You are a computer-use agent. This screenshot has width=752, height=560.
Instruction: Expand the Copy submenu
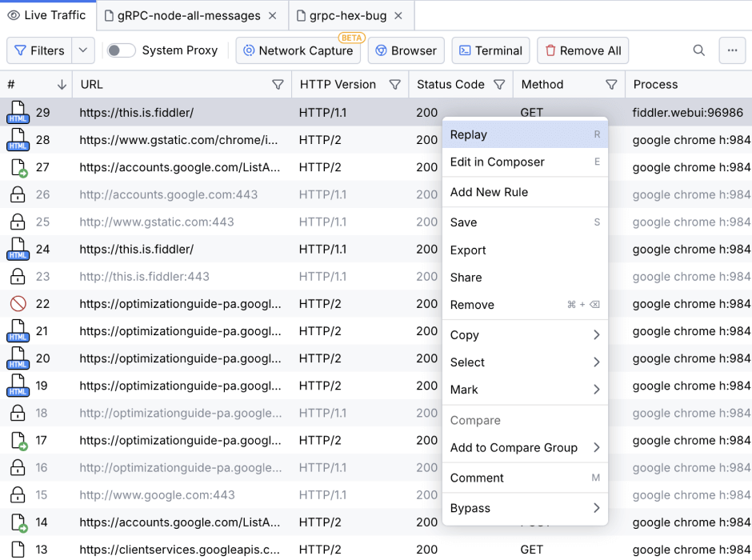[x=524, y=335]
